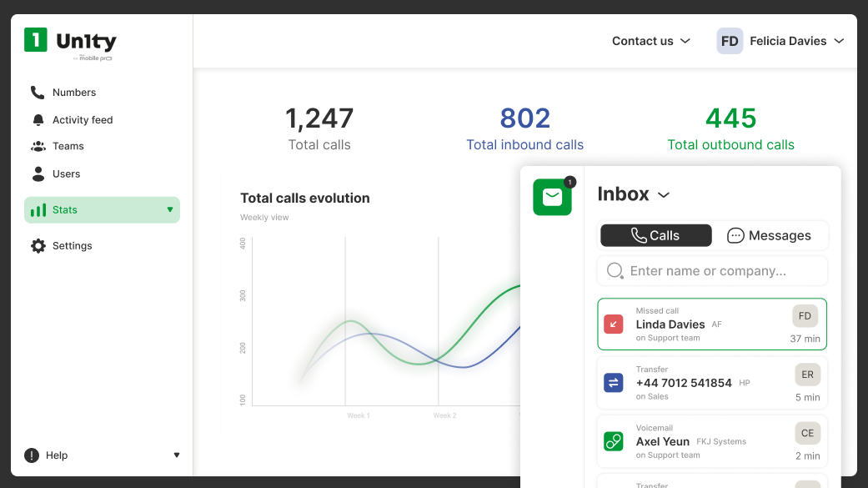The width and height of the screenshot is (868, 488).
Task: Click the 1,247 Total calls stat
Action: coord(319,128)
